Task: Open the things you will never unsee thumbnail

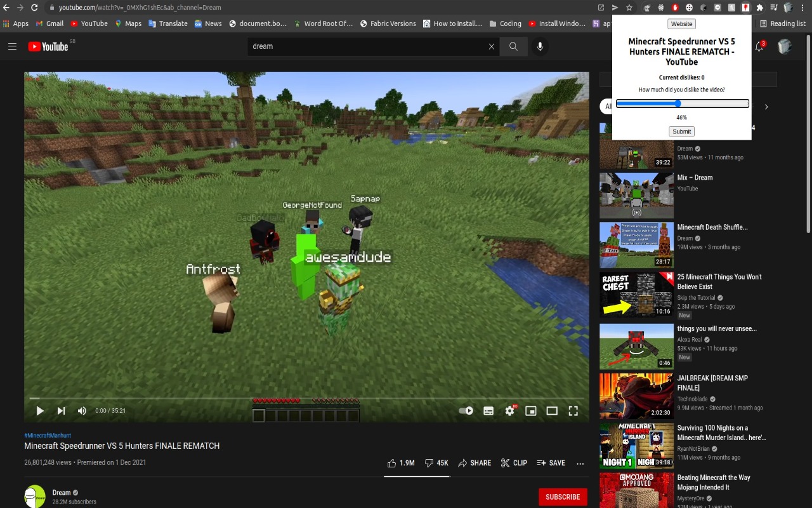Action: (636, 347)
